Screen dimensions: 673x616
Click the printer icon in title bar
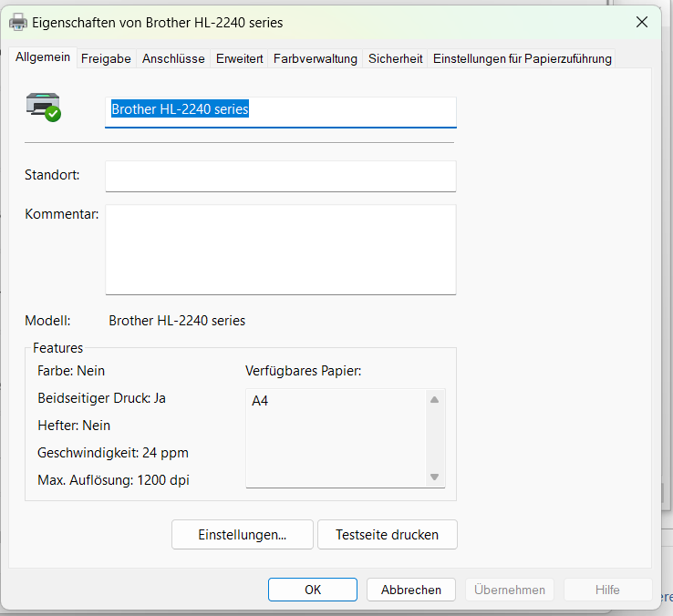18,22
